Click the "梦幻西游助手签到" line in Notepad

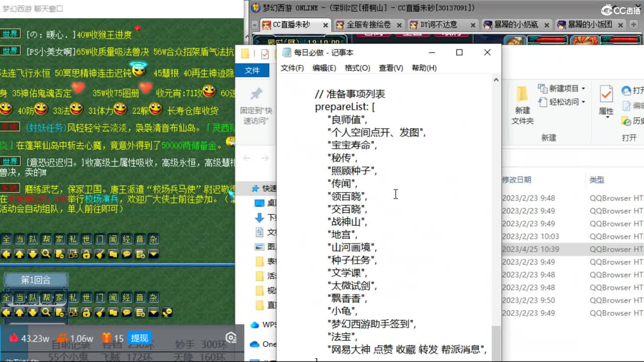point(372,324)
